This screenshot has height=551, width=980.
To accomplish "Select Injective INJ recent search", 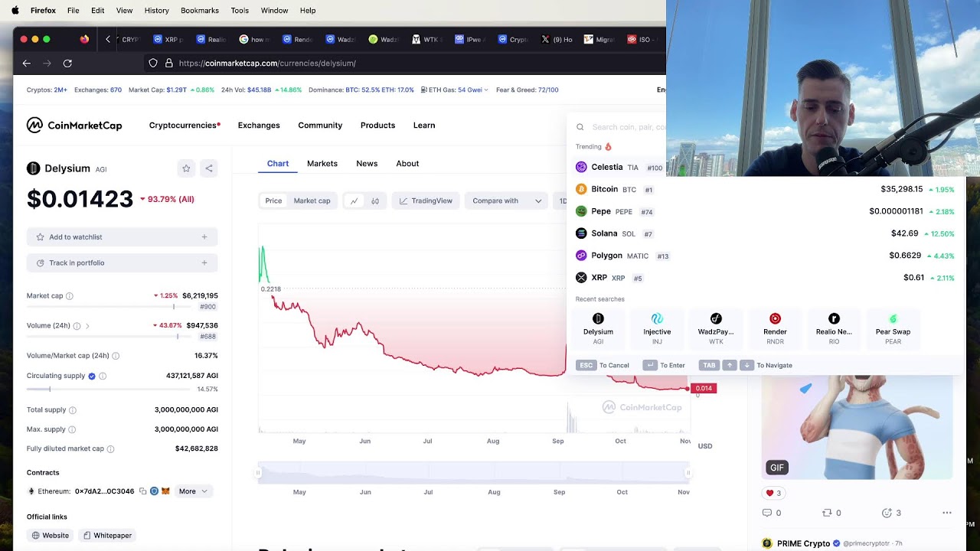I will click(657, 328).
